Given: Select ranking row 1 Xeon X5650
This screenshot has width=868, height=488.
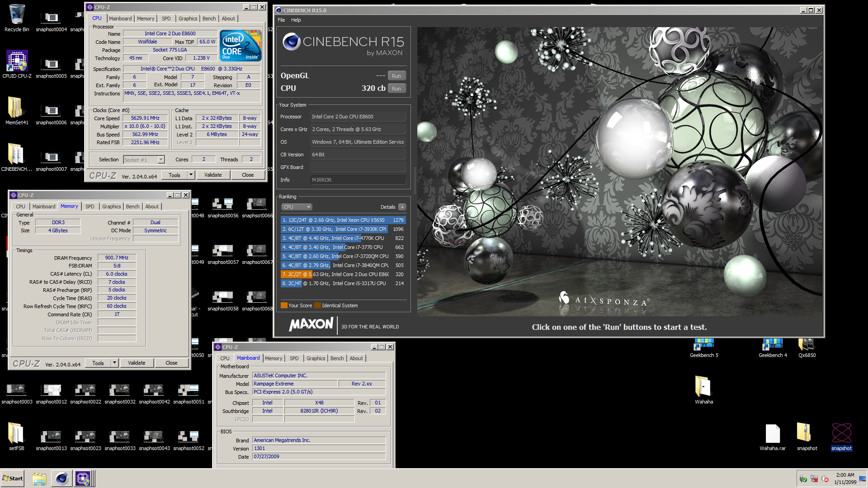Looking at the screenshot, I should pyautogui.click(x=343, y=220).
